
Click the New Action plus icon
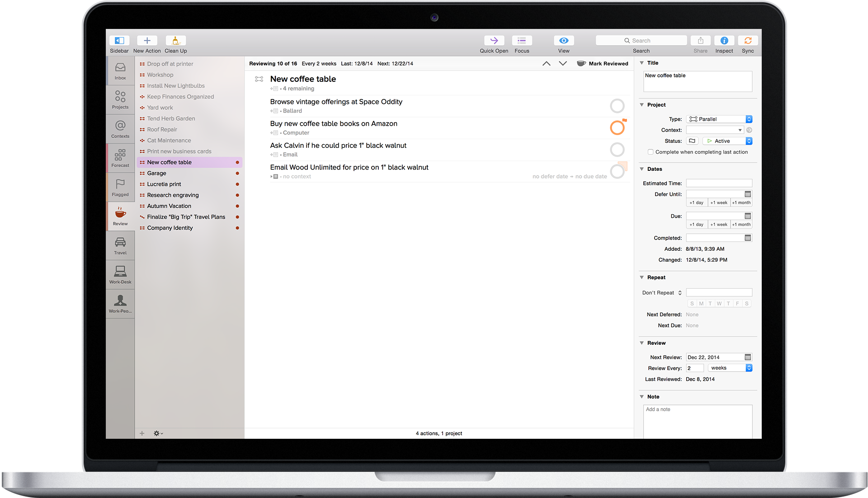(x=147, y=41)
